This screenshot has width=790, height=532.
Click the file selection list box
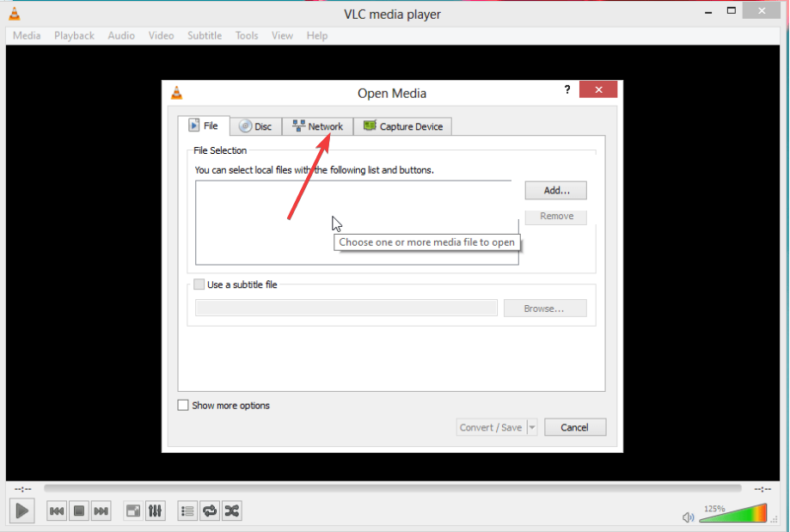coord(357,223)
